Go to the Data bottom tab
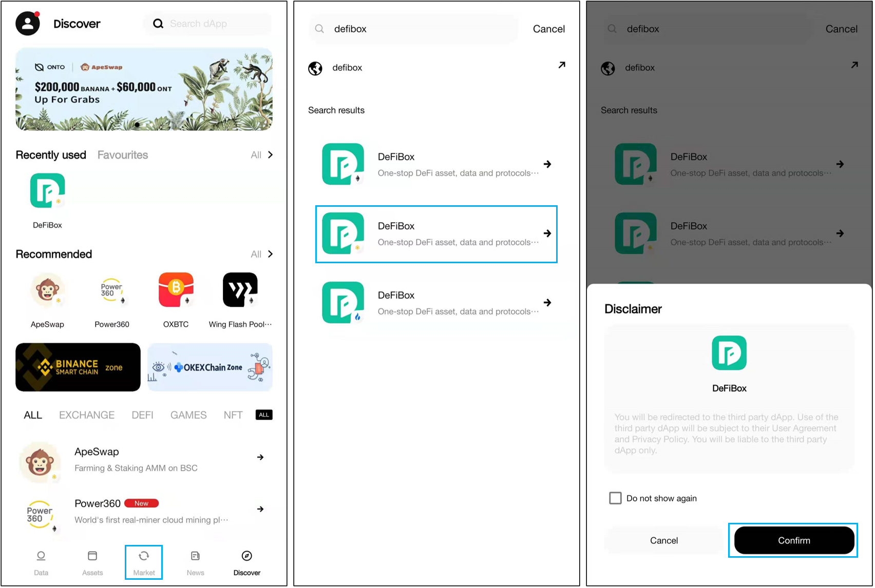The image size is (875, 588). pyautogui.click(x=41, y=563)
